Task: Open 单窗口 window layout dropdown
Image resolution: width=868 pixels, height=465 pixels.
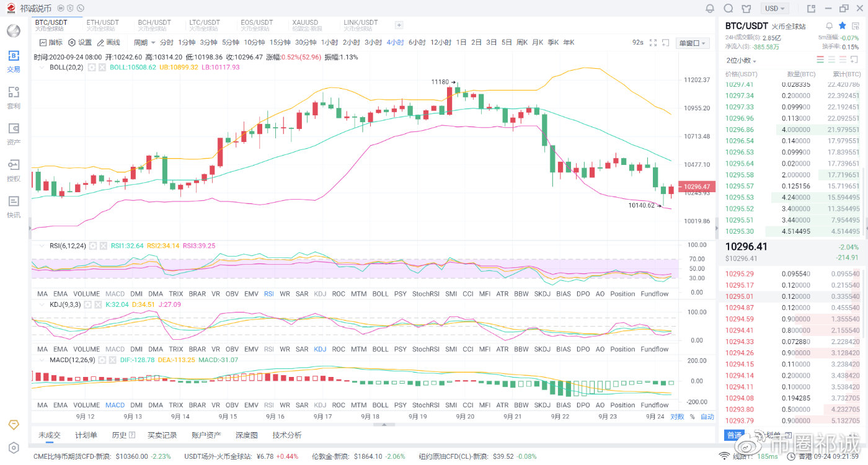Action: click(x=693, y=43)
